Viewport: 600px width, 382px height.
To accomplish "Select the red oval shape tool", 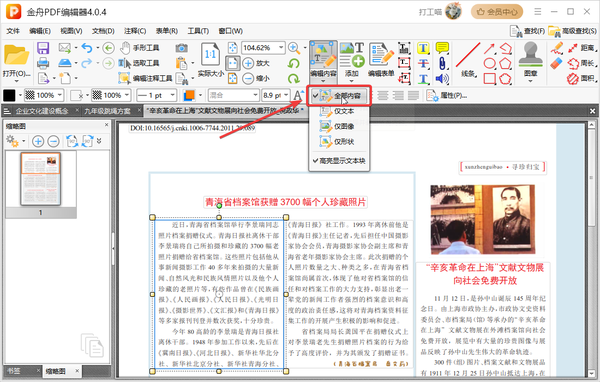I will (489, 63).
